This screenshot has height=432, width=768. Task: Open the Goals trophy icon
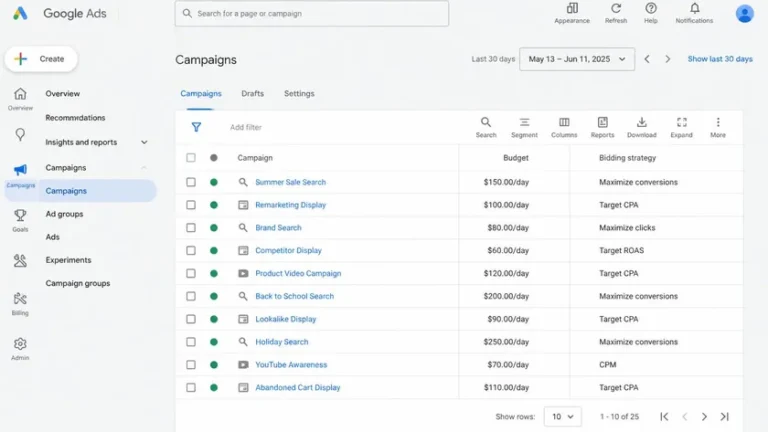tap(20, 215)
